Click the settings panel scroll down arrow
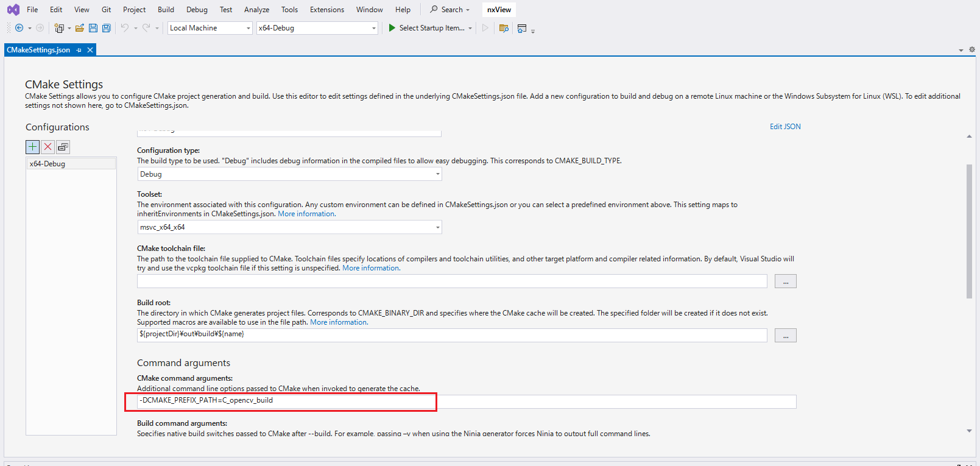 click(x=969, y=431)
